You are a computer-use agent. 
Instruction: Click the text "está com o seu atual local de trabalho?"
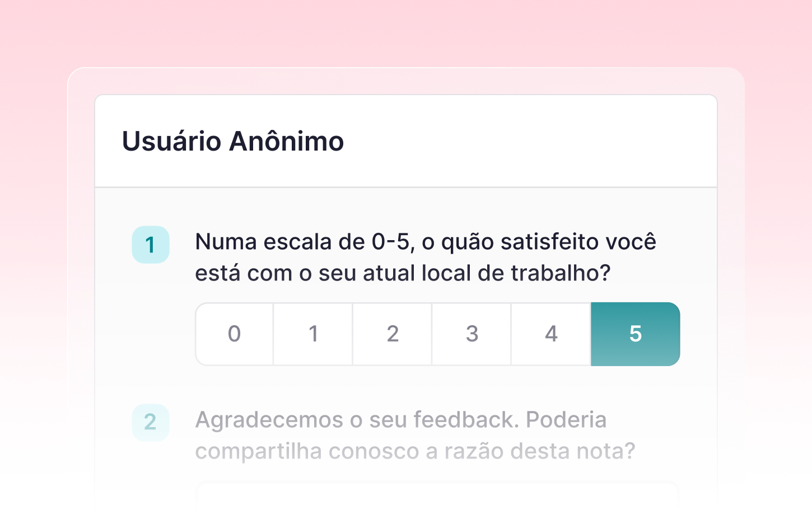[402, 273]
